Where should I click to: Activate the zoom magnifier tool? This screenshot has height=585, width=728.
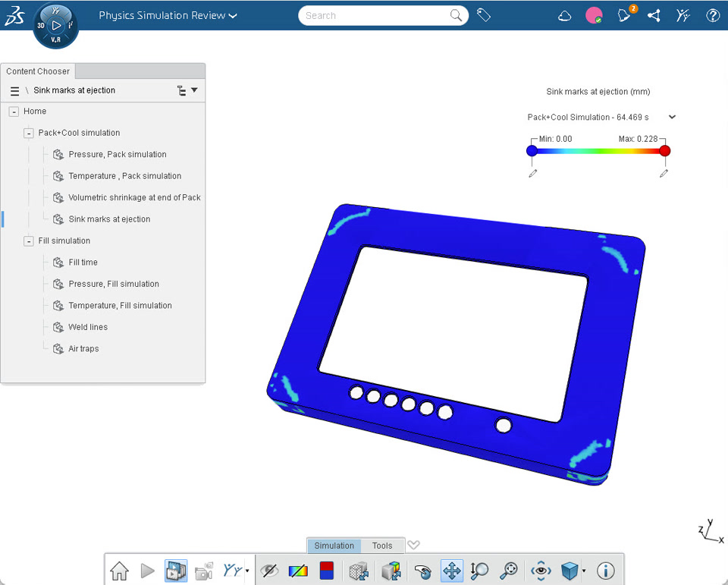(x=479, y=571)
